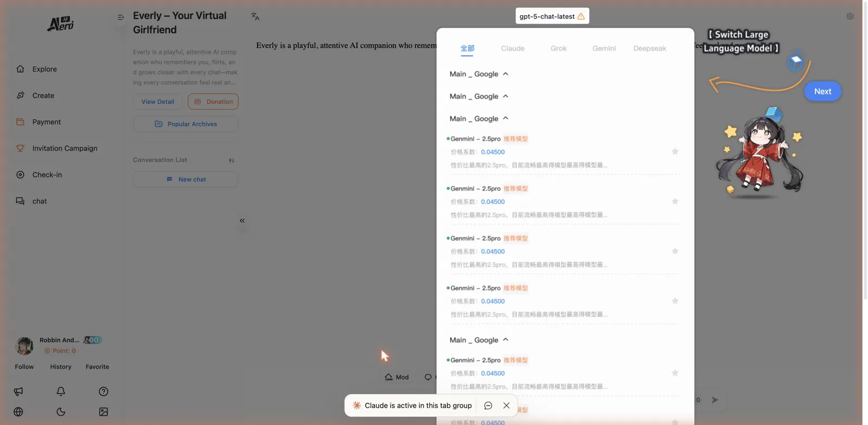Open the image gallery icon
This screenshot has height=425, width=868.
click(104, 412)
